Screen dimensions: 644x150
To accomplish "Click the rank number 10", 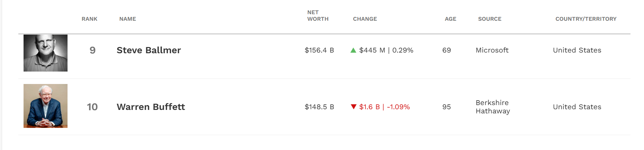I will pos(92,107).
